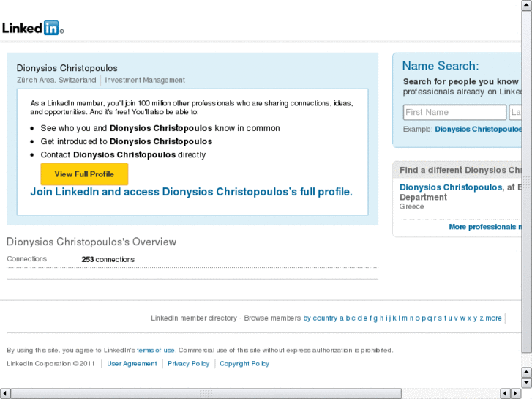Browse member directory letter m
The width and height of the screenshot is (532, 399).
[x=405, y=318]
